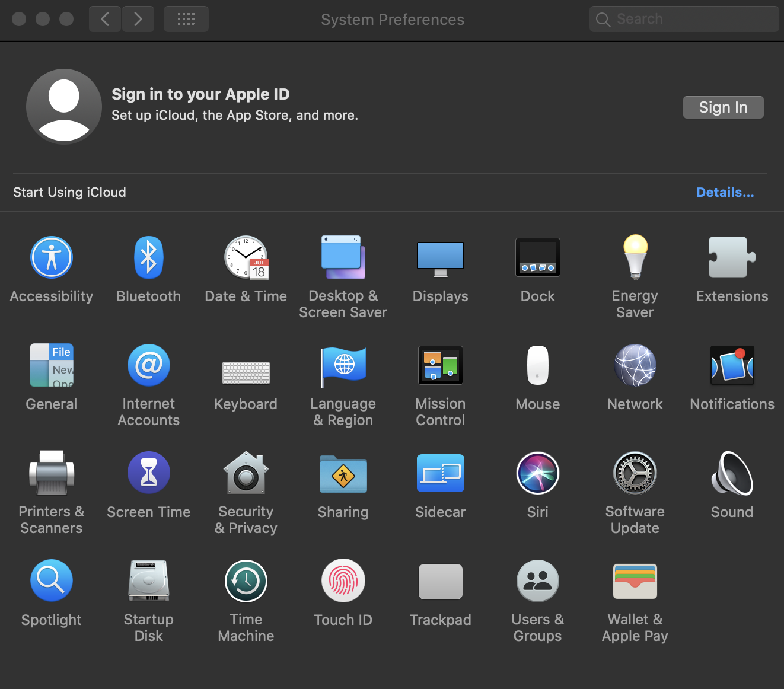784x689 pixels.
Task: Click the Details... link for iCloud
Action: (x=725, y=192)
